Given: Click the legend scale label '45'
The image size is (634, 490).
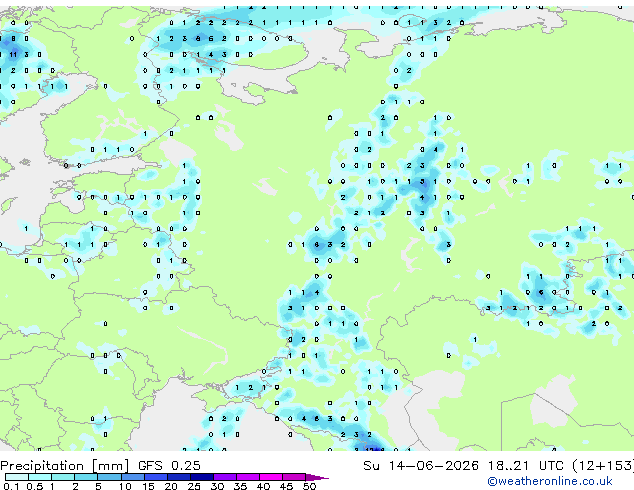Looking at the screenshot, I should tap(286, 486).
